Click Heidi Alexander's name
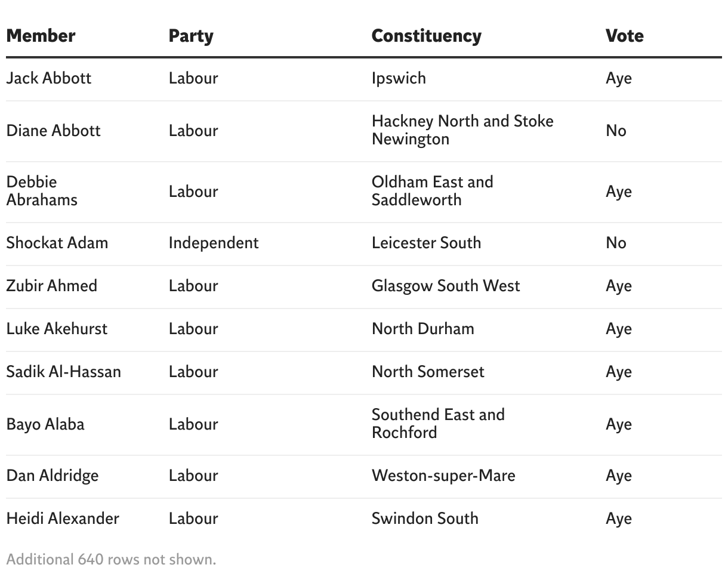Image resolution: width=728 pixels, height=574 pixels. [x=63, y=519]
